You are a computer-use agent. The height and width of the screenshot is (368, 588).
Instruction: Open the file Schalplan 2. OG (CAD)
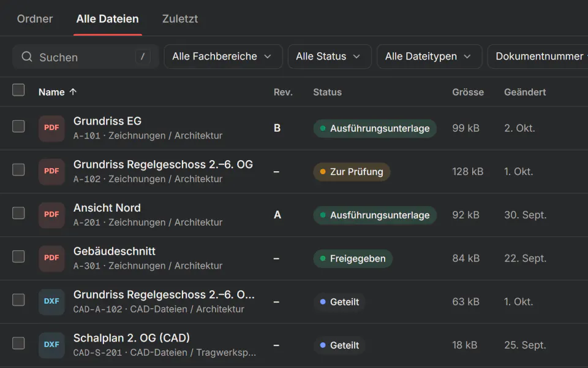point(132,338)
